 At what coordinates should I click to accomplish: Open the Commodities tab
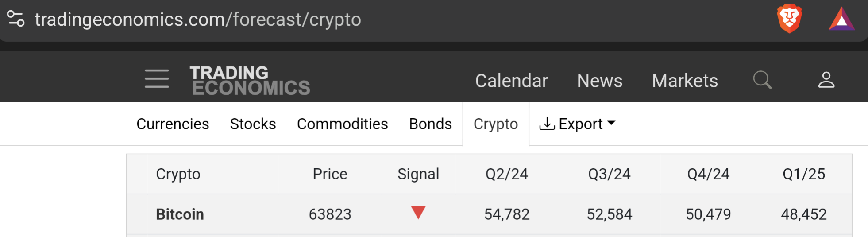(x=342, y=124)
